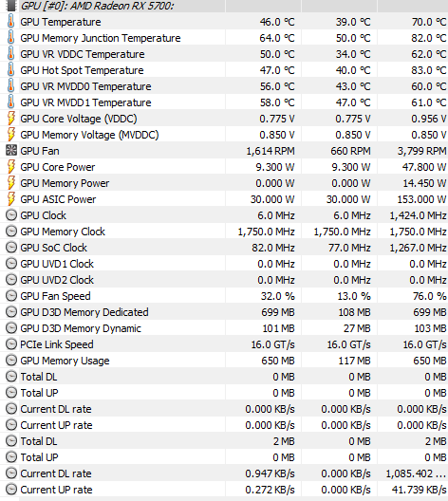The width and height of the screenshot is (448, 501).
Task: Click clock icon beside GPU UVD2 Clock
Action: point(11,280)
